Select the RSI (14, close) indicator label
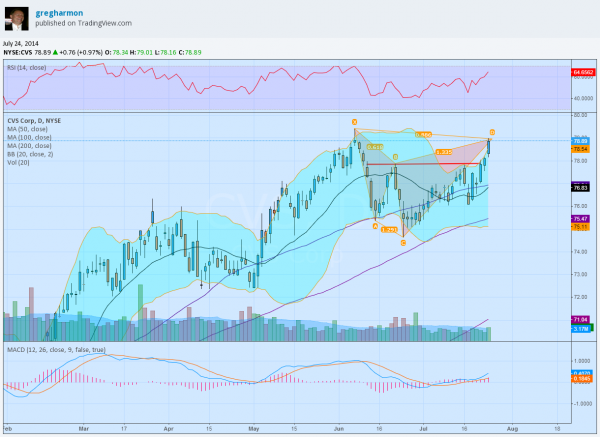The image size is (600, 437). coord(26,68)
